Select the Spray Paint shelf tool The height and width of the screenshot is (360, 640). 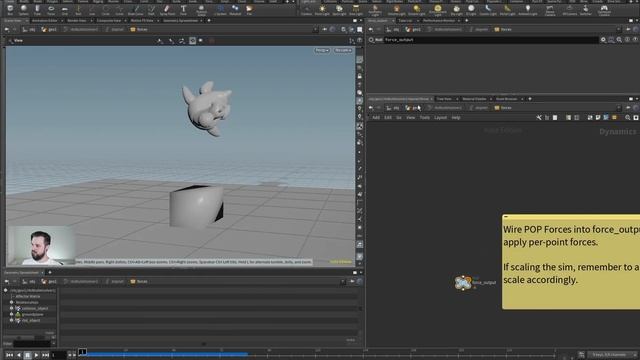point(167,9)
